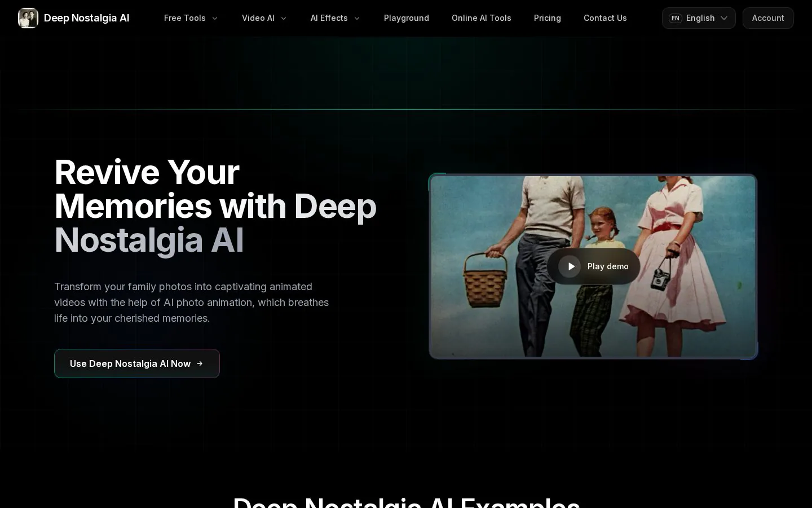
Task: Click the arrow icon in the CTA button
Action: pyautogui.click(x=200, y=364)
